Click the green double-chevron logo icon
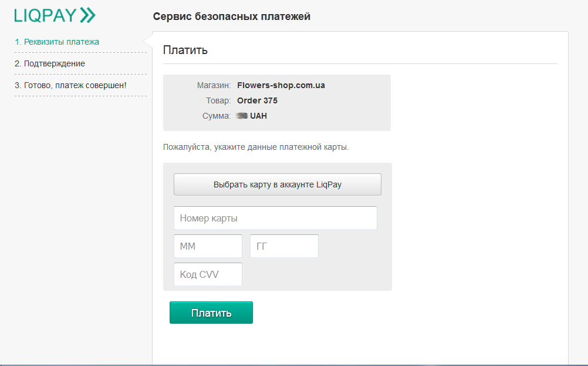The height and width of the screenshot is (366, 588). [x=87, y=16]
